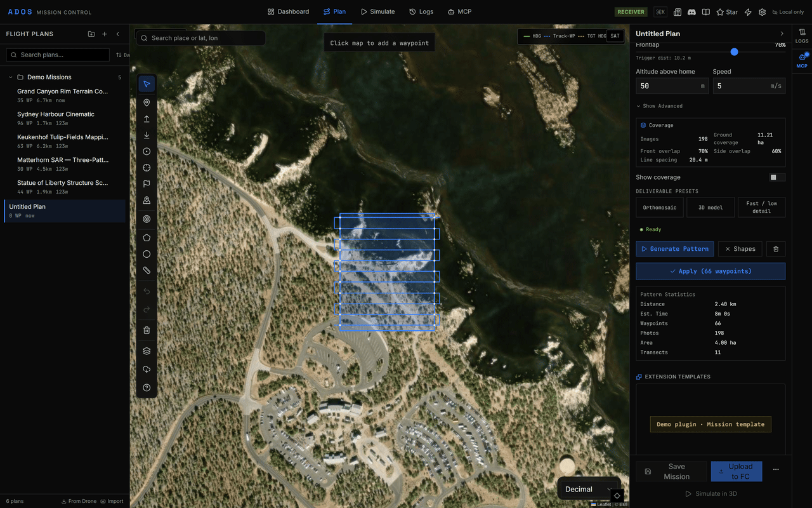Select the circle drawing tool
The width and height of the screenshot is (812, 508).
[x=147, y=254]
